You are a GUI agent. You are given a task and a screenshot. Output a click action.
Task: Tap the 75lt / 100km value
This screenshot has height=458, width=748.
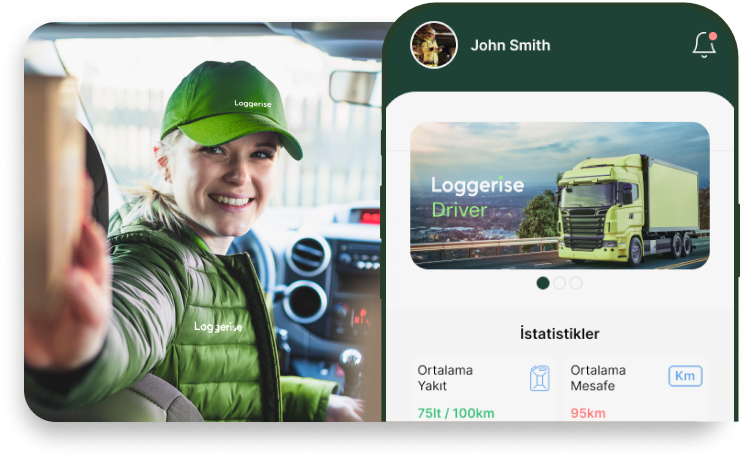pyautogui.click(x=456, y=413)
